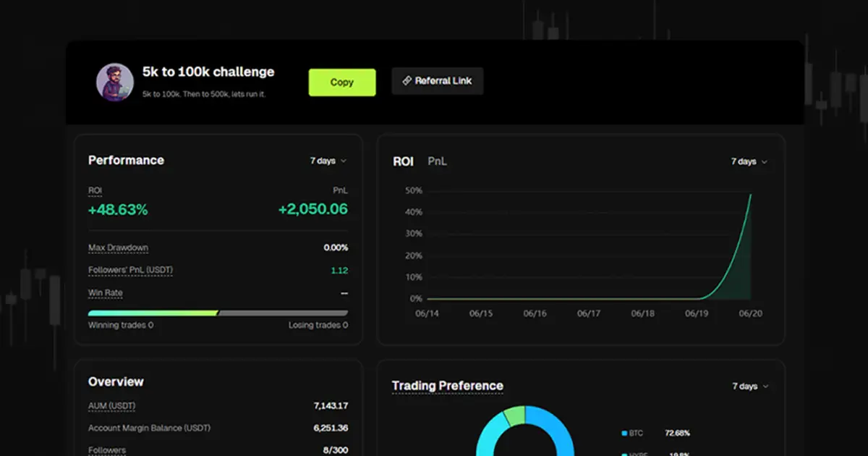868x456 pixels.
Task: Open the 7 days selector on the ROI chart
Action: point(749,161)
